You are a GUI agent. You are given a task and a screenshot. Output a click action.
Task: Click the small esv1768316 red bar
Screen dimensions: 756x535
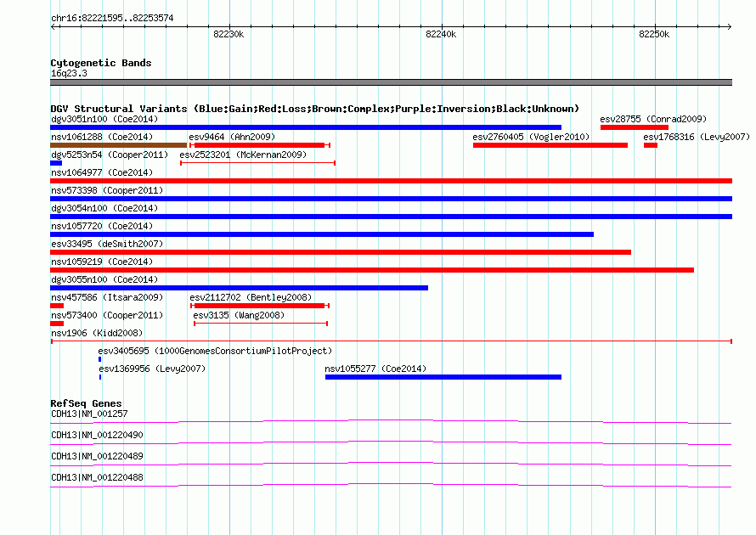tap(651, 145)
